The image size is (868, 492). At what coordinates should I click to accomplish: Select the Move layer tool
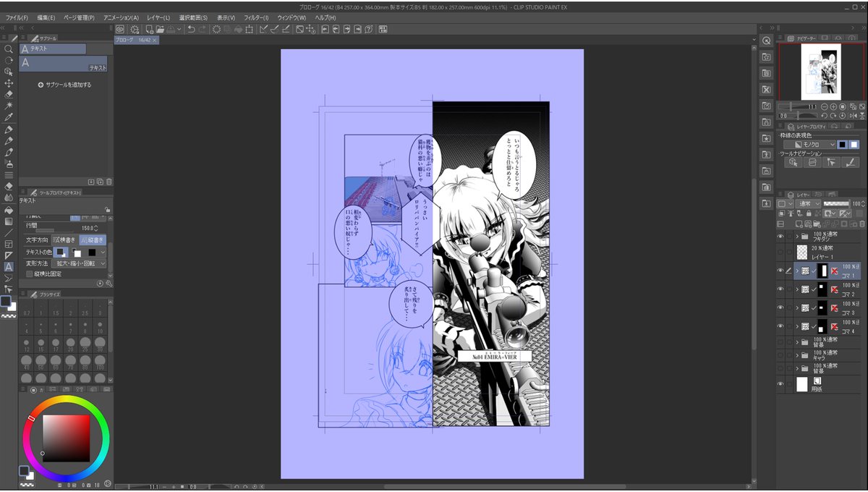click(9, 83)
